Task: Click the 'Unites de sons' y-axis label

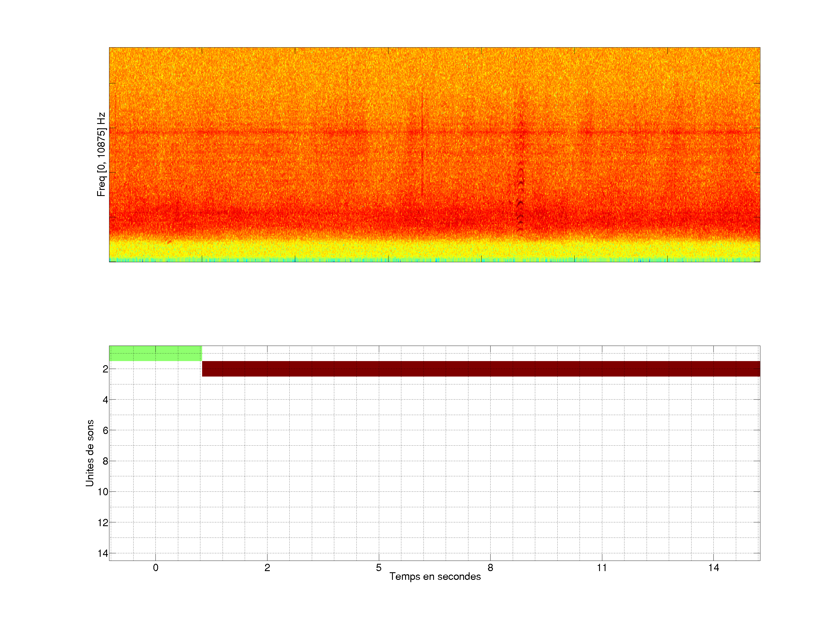Action: point(90,453)
